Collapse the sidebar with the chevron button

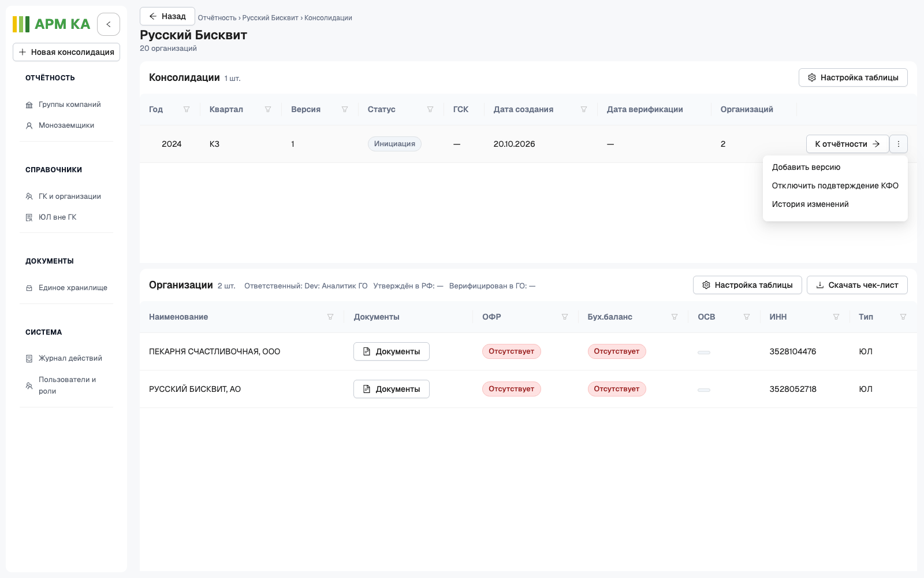109,24
